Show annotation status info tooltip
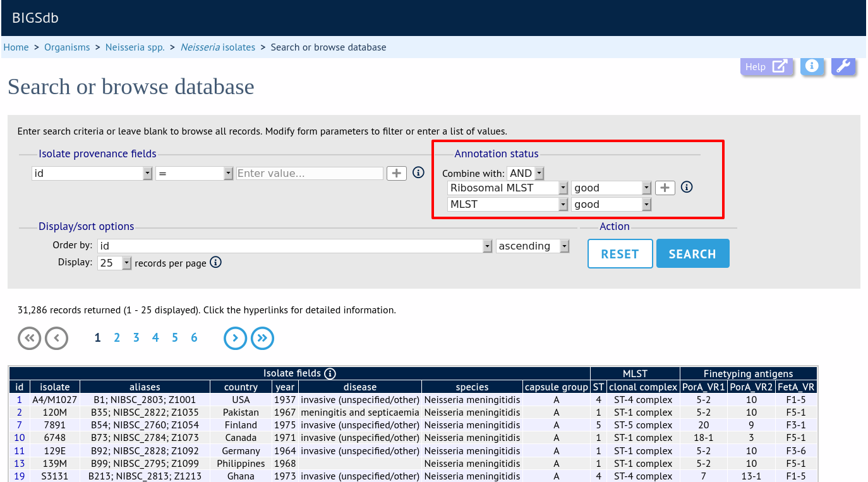The height and width of the screenshot is (482, 868). tap(687, 187)
